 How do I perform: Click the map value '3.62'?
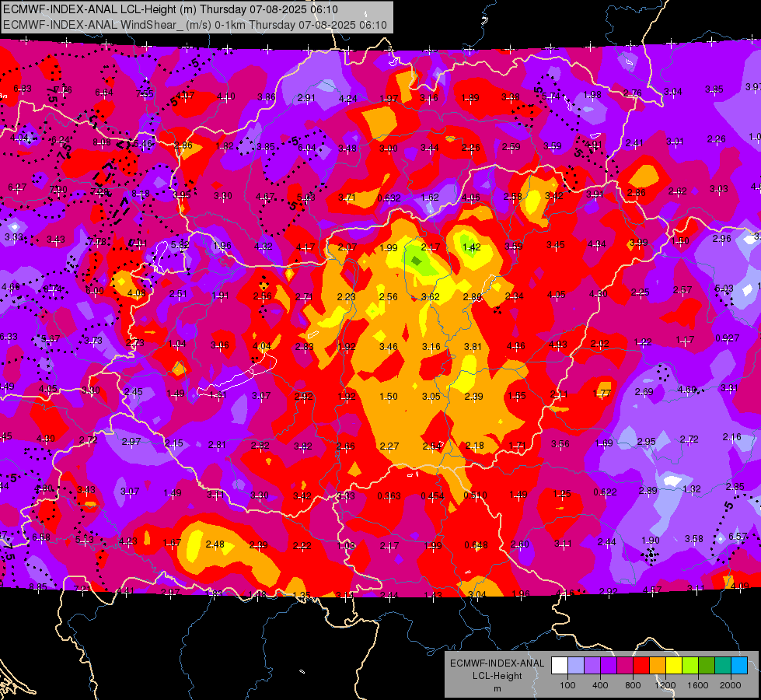[431, 297]
